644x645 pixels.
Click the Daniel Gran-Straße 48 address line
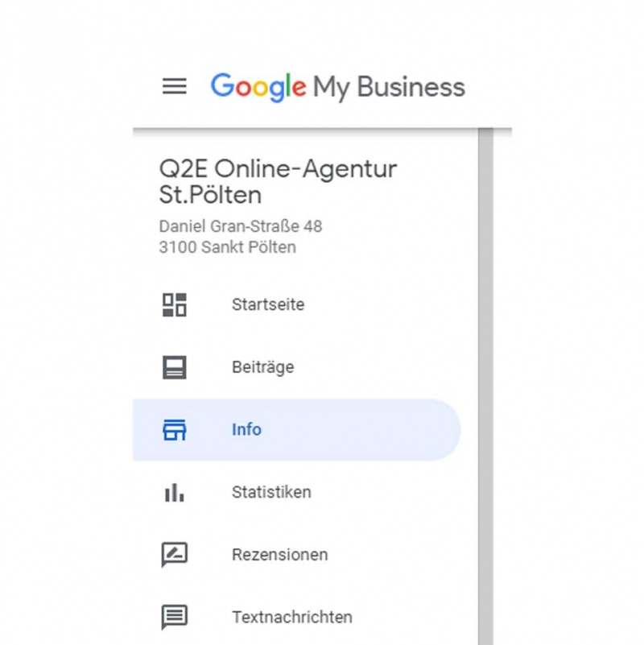click(x=241, y=226)
